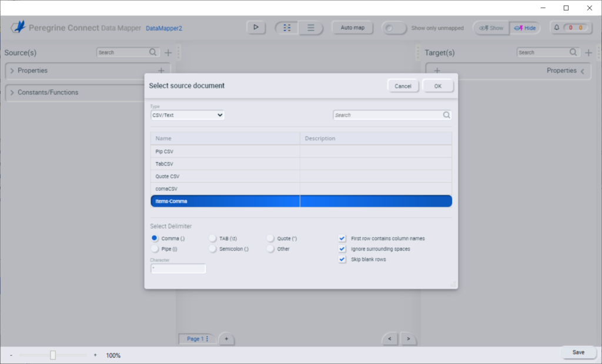Click the Peregrine Connect logo icon
Screen dimensions: 602x364
(x=18, y=27)
